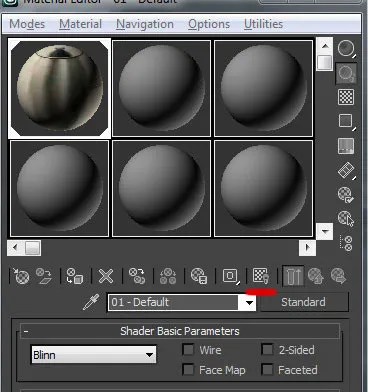368x392 pixels.
Task: Enable the 2-Sided checkbox
Action: click(267, 350)
